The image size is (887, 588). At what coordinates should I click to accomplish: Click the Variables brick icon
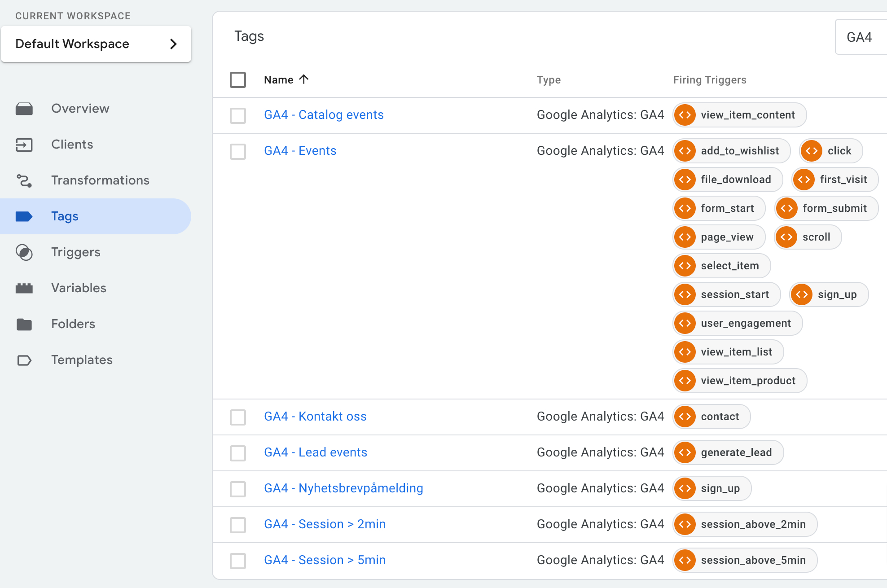click(x=24, y=288)
